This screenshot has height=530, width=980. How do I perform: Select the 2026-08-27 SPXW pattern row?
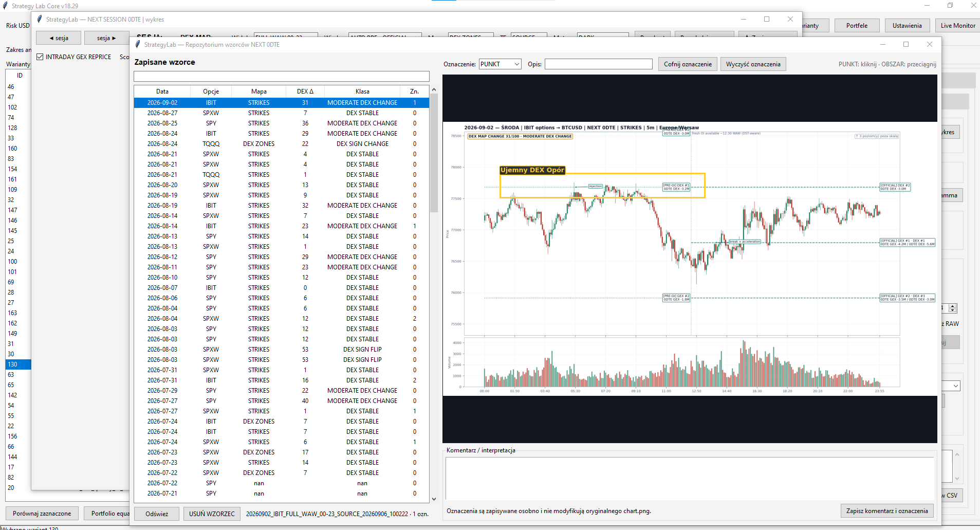tap(282, 113)
